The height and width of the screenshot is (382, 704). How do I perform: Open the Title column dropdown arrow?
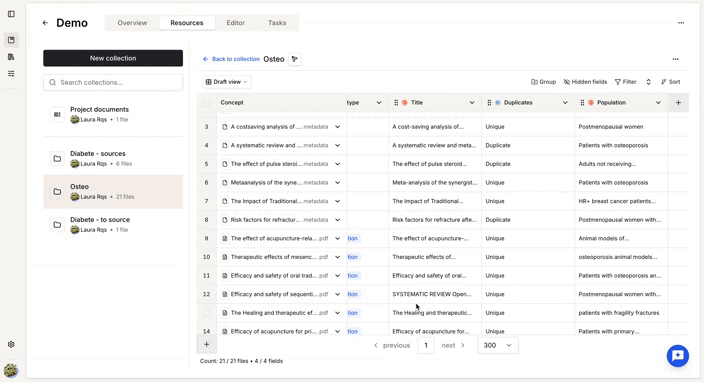pyautogui.click(x=472, y=103)
